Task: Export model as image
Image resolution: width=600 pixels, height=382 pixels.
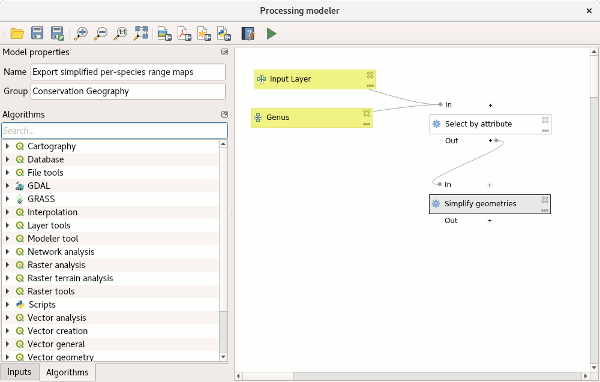Action: (165, 33)
